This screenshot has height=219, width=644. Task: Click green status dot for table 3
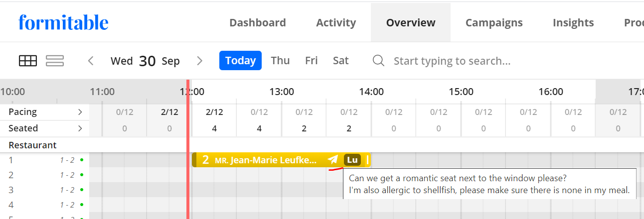click(82, 190)
